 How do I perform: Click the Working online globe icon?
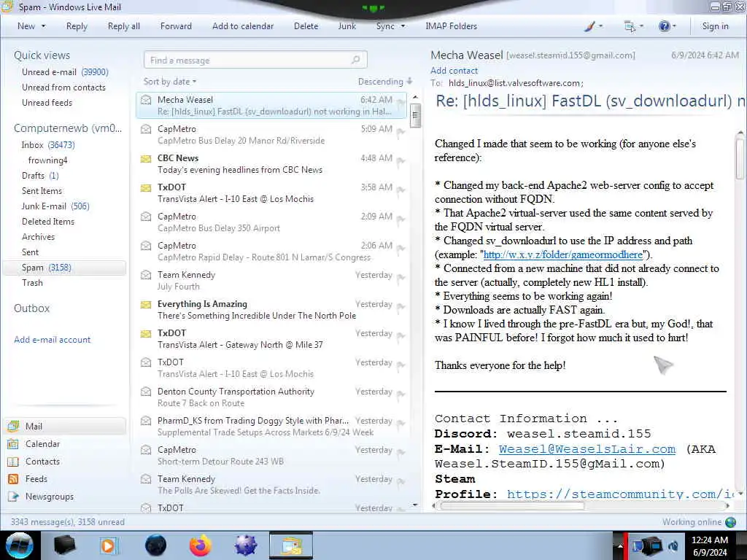pos(731,522)
